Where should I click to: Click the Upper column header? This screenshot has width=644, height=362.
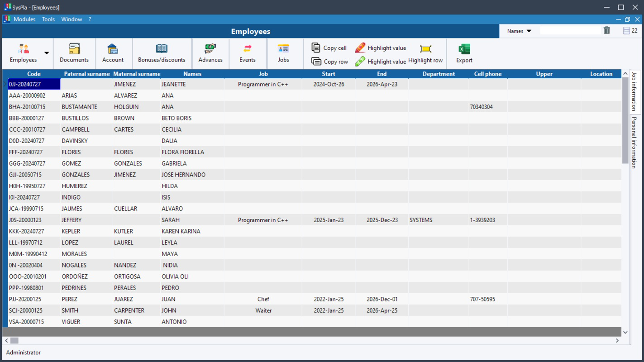tap(544, 74)
